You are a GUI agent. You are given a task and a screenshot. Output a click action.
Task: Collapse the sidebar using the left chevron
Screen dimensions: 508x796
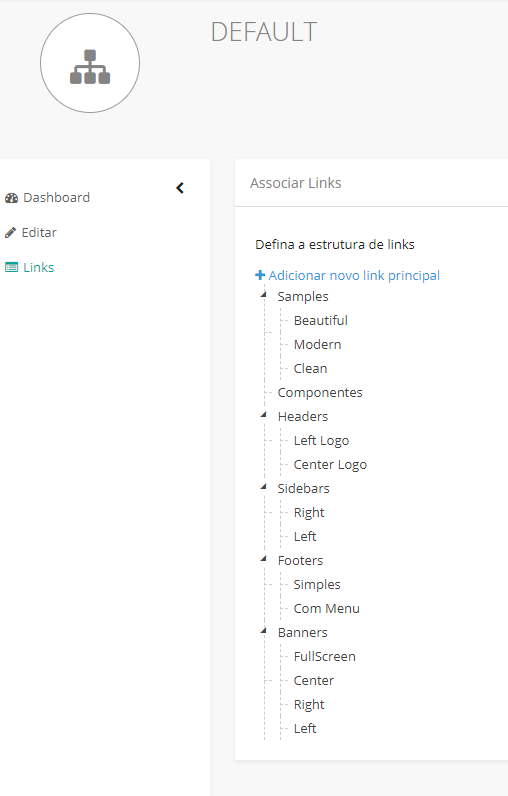pos(180,188)
